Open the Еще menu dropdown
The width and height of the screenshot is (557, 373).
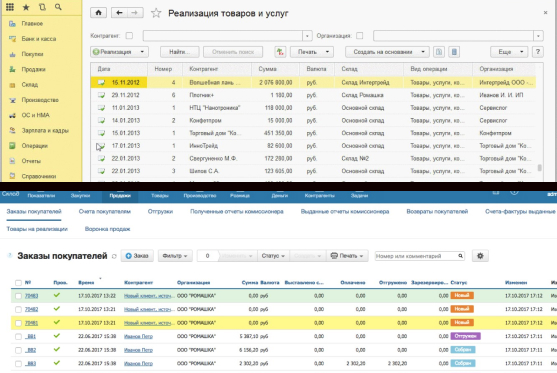tap(509, 52)
